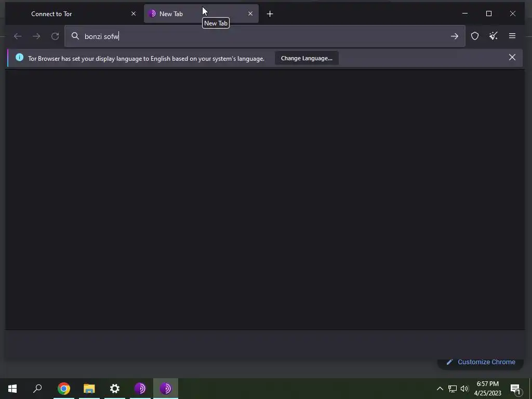Click the active Tor Browser taskbar icon
This screenshot has width=532, height=399.
(x=166, y=389)
